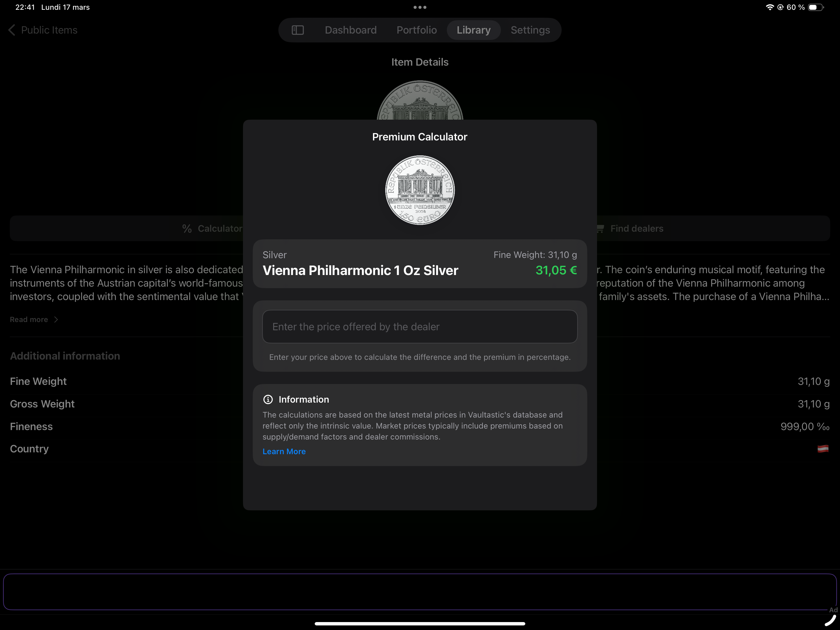Open the Learn More link

point(284,451)
